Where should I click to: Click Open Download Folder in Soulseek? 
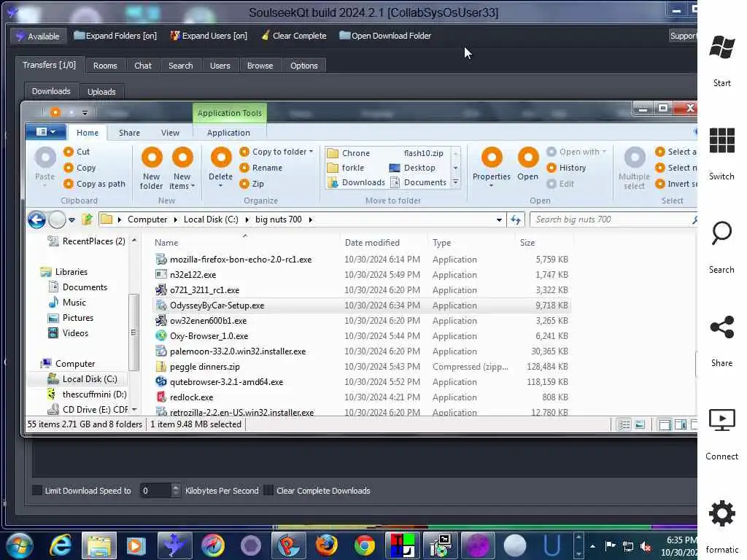pyautogui.click(x=385, y=36)
